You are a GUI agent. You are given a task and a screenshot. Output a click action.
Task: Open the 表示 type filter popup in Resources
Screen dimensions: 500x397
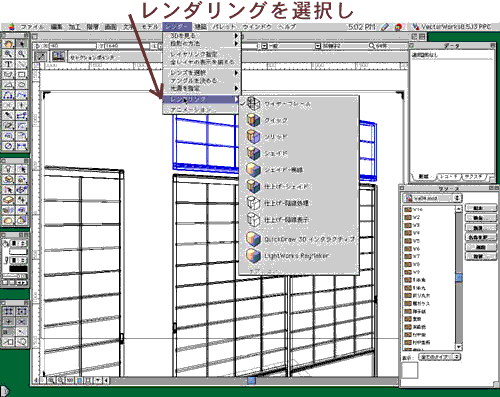(440, 357)
